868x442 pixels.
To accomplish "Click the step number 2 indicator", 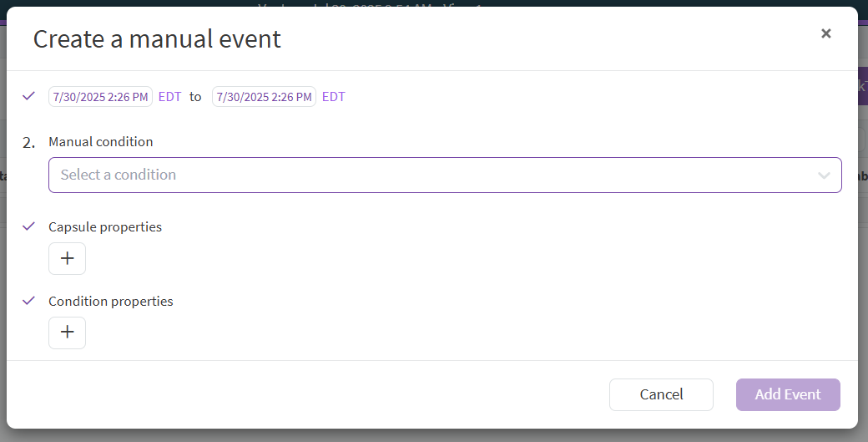I will (28, 143).
